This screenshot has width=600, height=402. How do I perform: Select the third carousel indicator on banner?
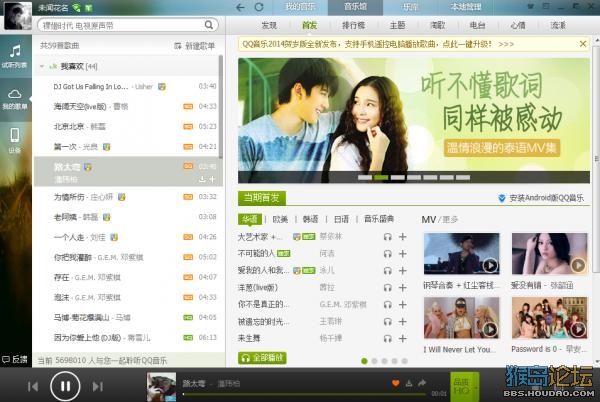click(398, 177)
